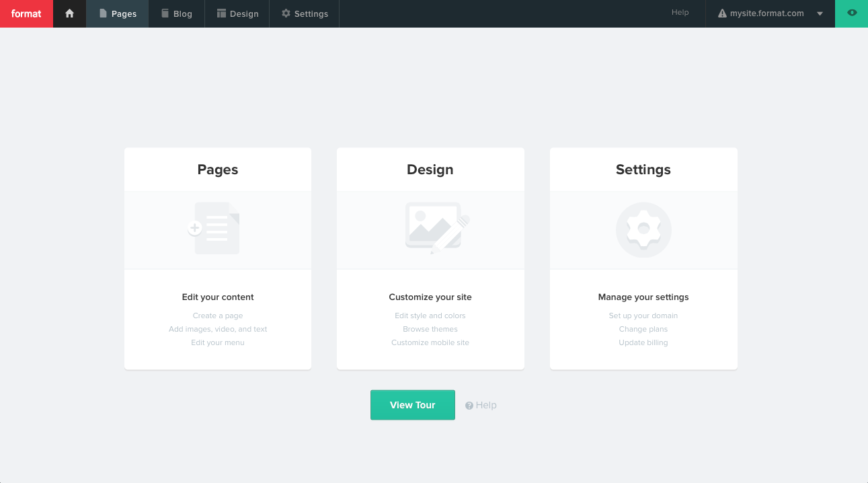This screenshot has height=483, width=868.
Task: Click the page-with-plus icon in Pages card
Action: 214,229
